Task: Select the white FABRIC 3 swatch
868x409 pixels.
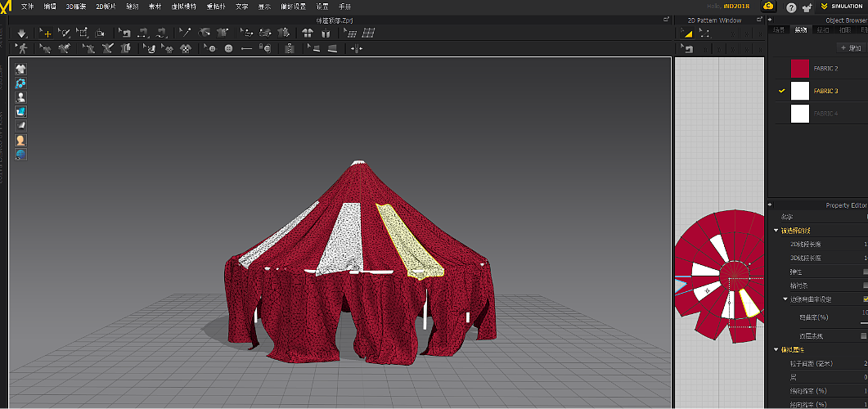Action: 800,91
